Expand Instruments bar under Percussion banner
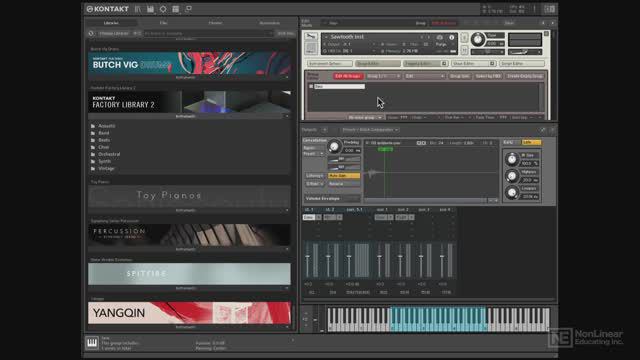The height and width of the screenshot is (360, 640). 189,249
